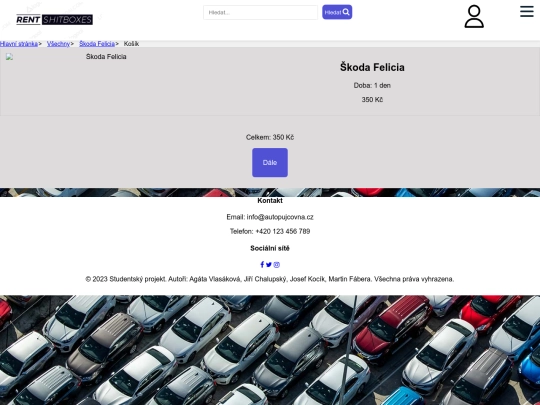
Task: Focus the Hledat... search field
Action: (260, 12)
